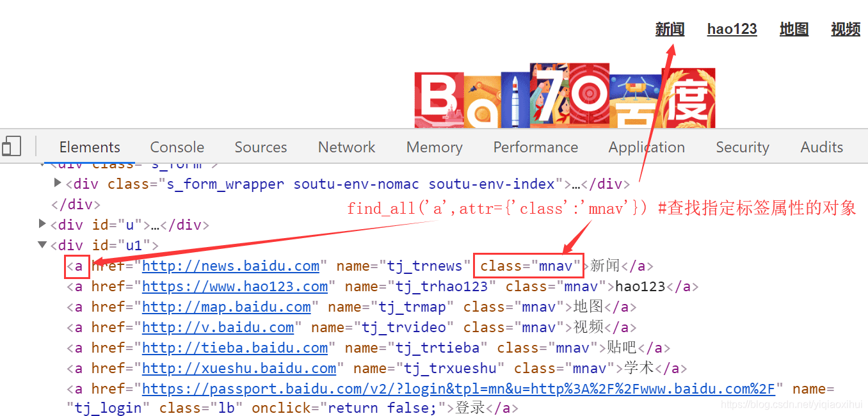Viewport: 868px width, 416px height.
Task: Click the http://tieba.baidu.com href link
Action: coord(235,348)
